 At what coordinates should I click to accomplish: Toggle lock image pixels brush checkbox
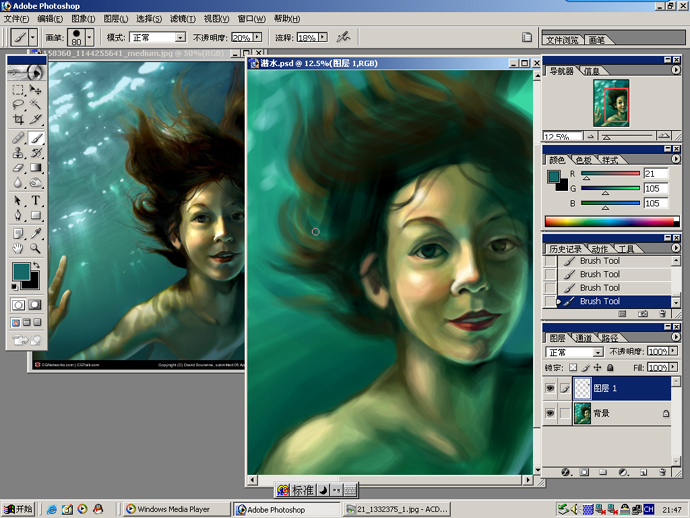coord(585,367)
